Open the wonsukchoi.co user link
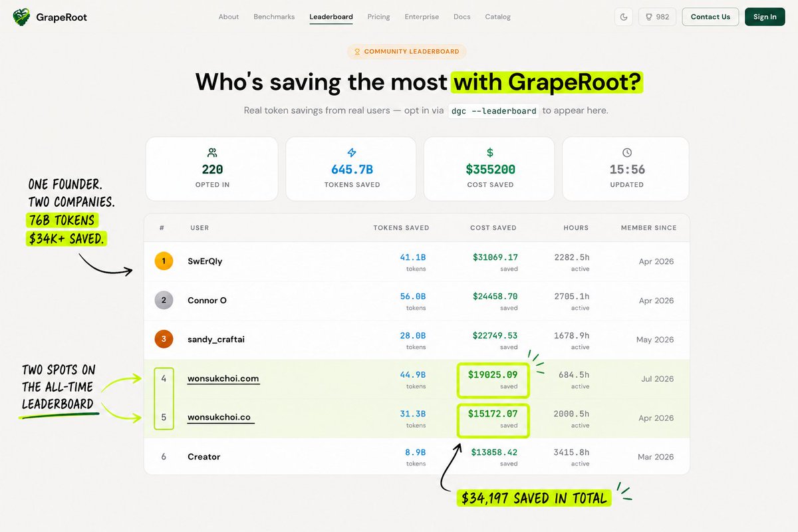The width and height of the screenshot is (798, 532). point(219,418)
